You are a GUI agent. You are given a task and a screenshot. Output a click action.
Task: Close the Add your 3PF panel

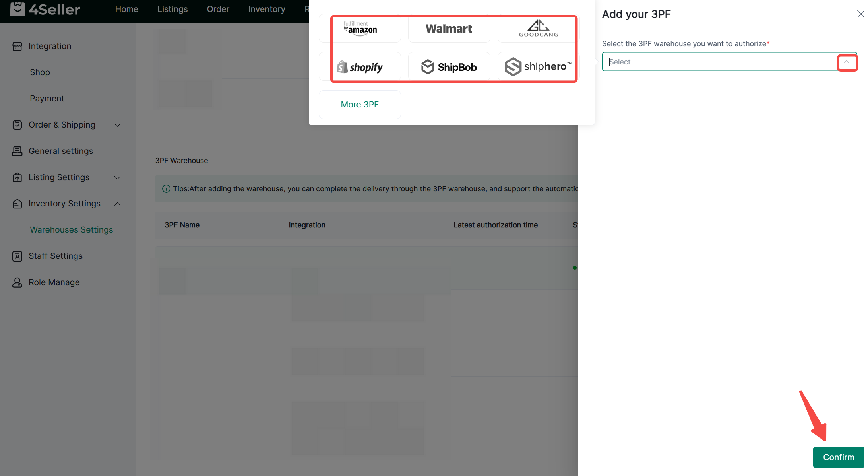pos(860,14)
